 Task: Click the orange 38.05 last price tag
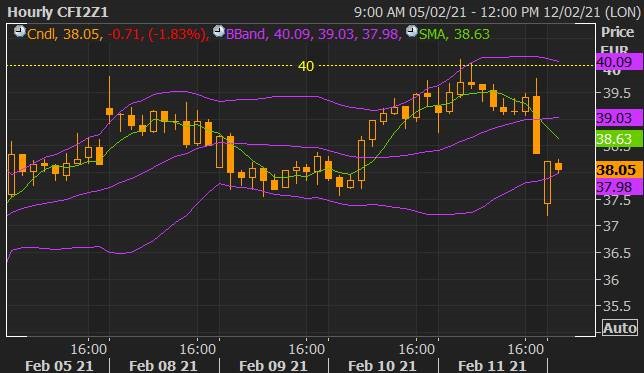[619, 170]
